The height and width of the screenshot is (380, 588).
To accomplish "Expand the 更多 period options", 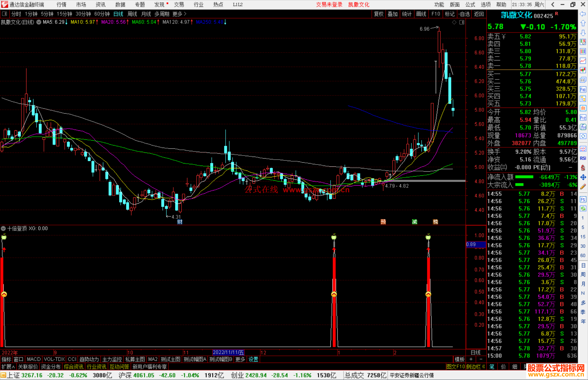I will tap(179, 14).
